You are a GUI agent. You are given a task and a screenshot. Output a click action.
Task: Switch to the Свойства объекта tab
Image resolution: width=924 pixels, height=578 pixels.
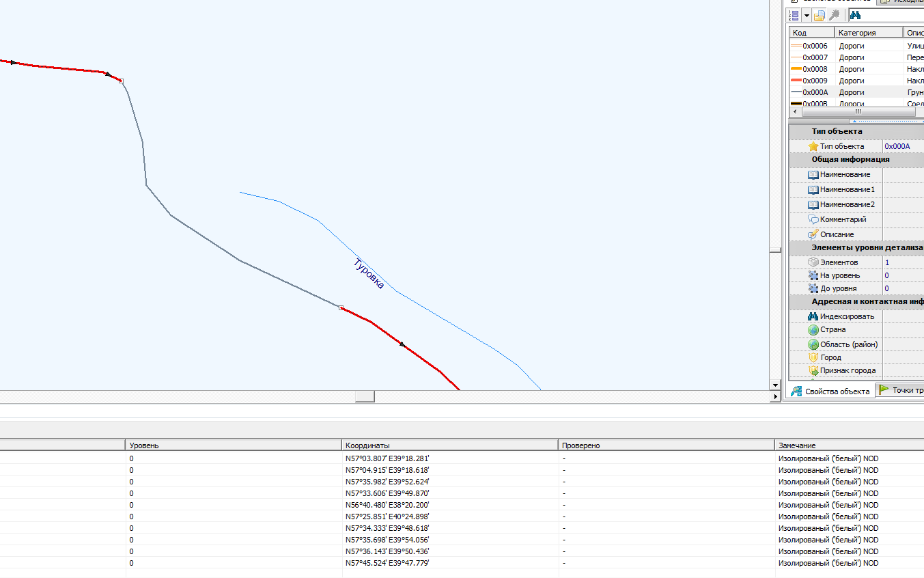(830, 391)
